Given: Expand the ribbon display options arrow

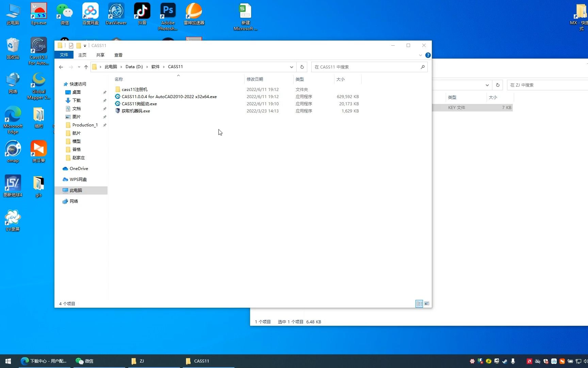Looking at the screenshot, I should [420, 55].
